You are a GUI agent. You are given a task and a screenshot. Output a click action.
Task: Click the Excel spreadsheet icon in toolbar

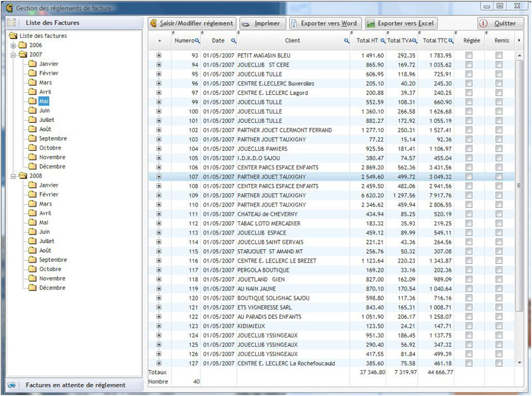(370, 23)
